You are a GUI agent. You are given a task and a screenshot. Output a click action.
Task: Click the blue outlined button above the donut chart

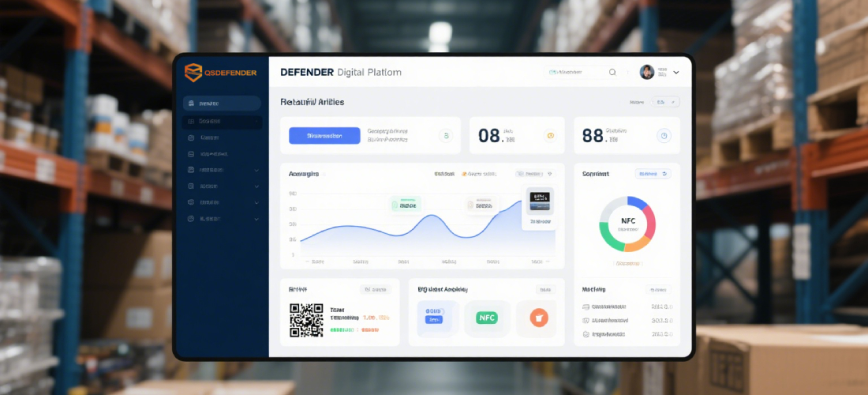tap(653, 174)
